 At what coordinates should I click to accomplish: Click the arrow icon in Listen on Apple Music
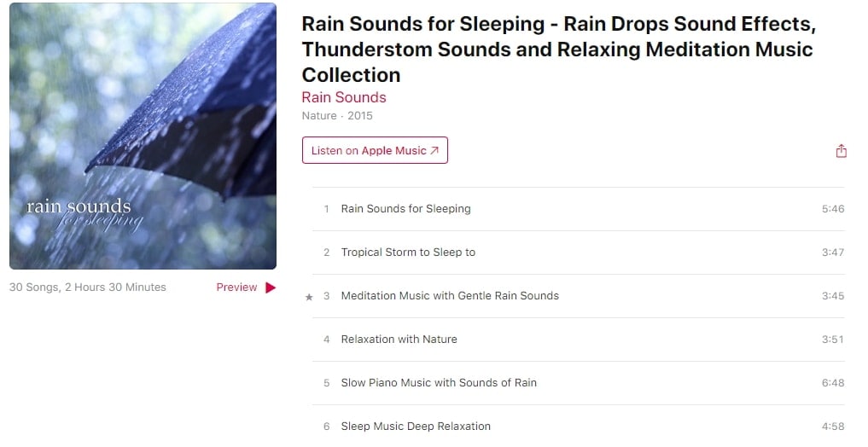coord(434,151)
